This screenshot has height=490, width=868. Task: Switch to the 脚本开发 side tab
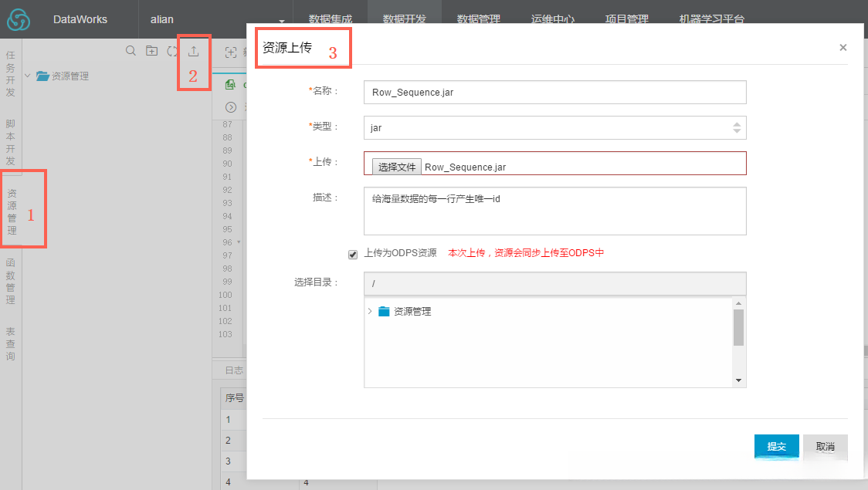(11, 142)
